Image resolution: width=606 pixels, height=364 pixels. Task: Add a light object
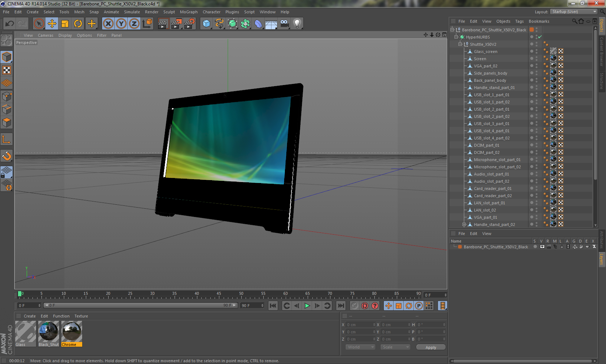coord(297,24)
